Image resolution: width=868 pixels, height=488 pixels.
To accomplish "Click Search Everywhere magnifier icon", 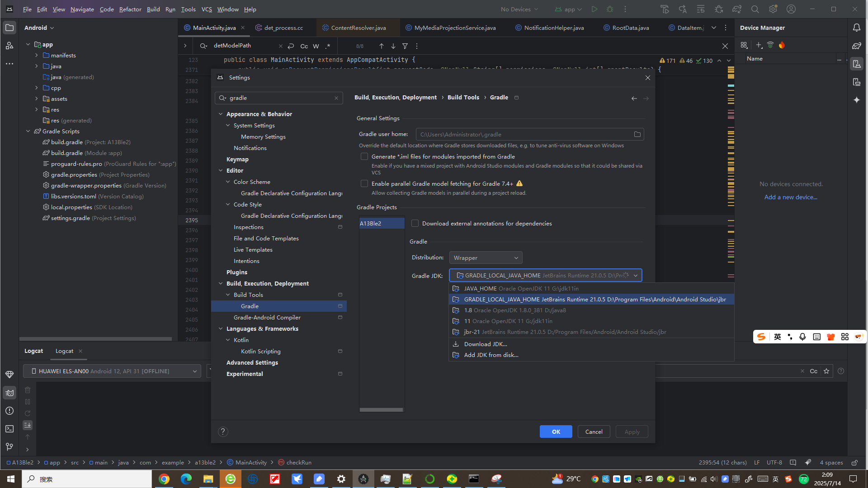I will [x=755, y=9].
